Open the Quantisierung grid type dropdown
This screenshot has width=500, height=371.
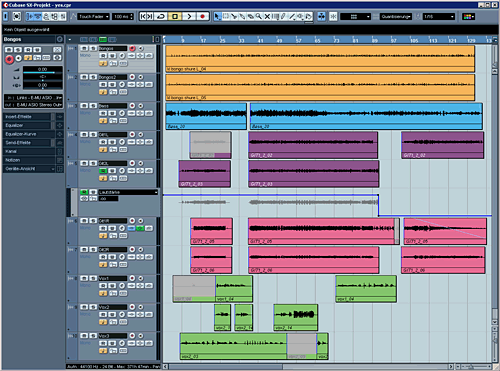[x=396, y=17]
